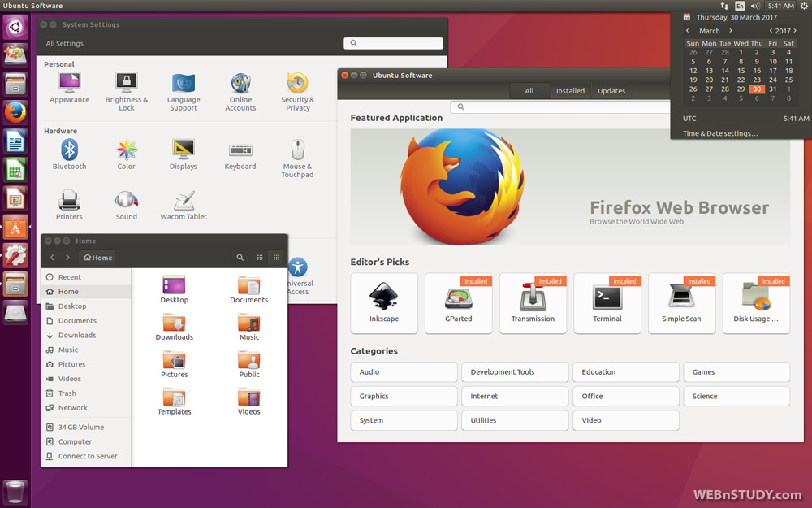
Task: Open Universal Access settings
Action: [x=298, y=276]
